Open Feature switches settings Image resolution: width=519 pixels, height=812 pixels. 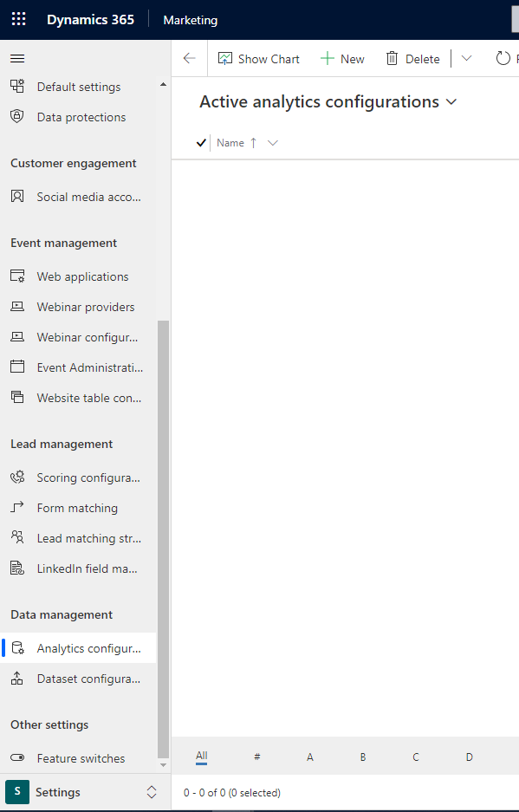(81, 758)
